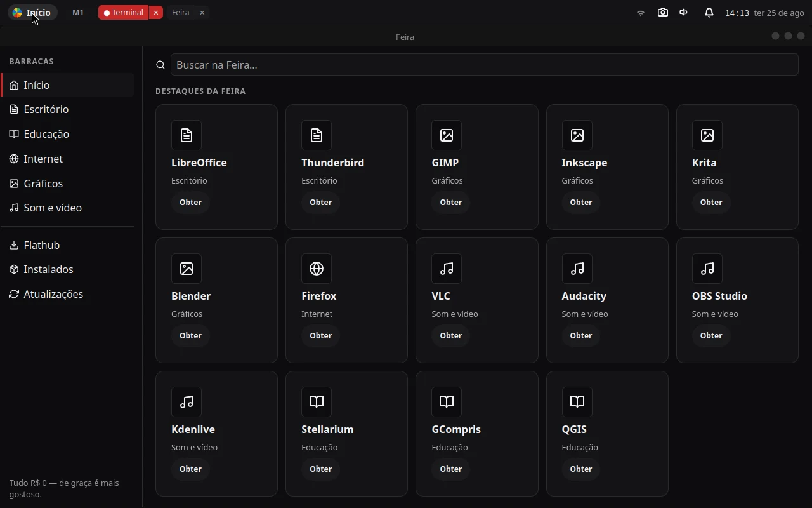The height and width of the screenshot is (508, 812).
Task: Click the Audacity app title
Action: [x=584, y=296]
